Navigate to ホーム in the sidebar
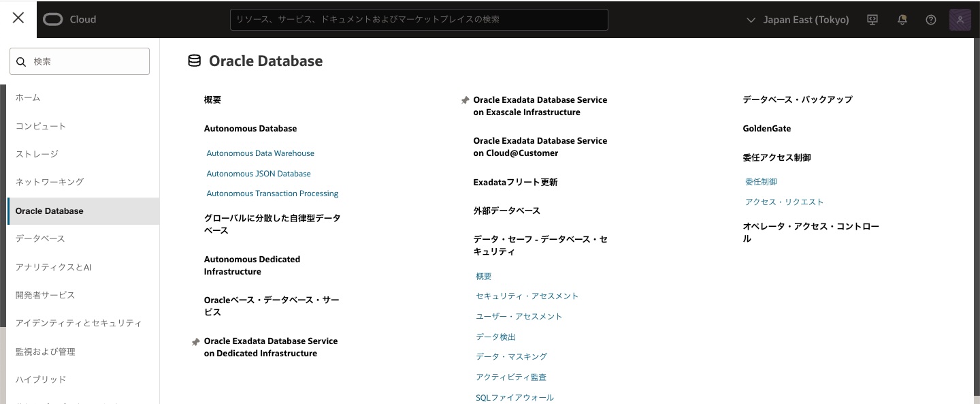Viewport: 980px width, 404px height. point(28,97)
